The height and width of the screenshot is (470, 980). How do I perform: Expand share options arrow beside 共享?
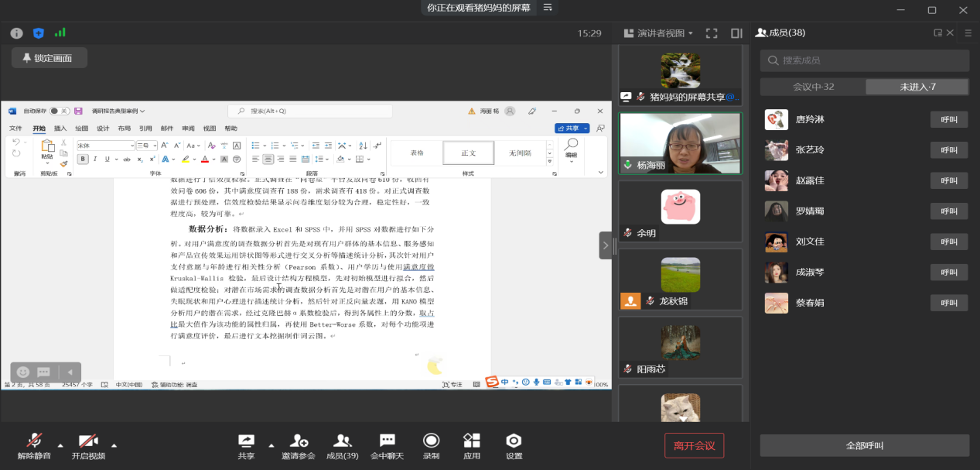click(271, 445)
